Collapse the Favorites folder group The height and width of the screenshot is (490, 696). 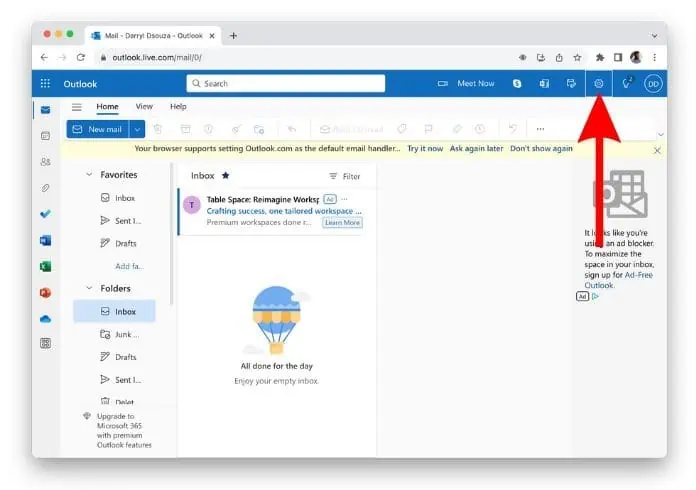click(x=89, y=175)
